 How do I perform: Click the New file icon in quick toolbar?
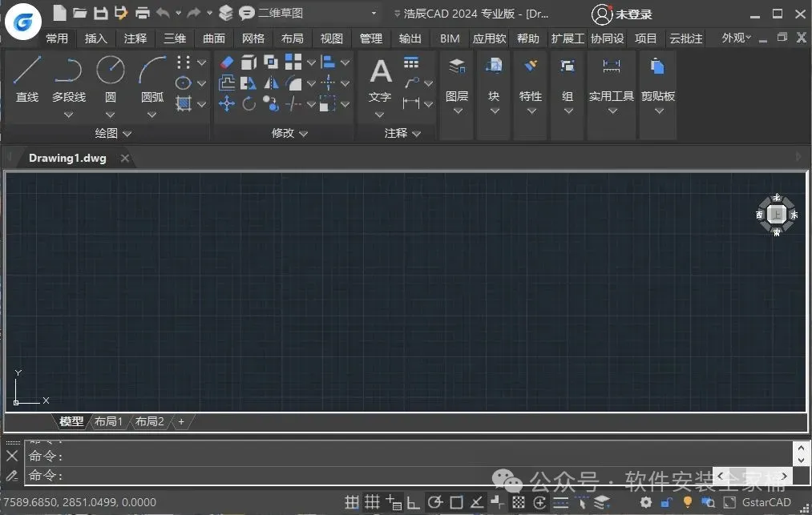[x=59, y=13]
